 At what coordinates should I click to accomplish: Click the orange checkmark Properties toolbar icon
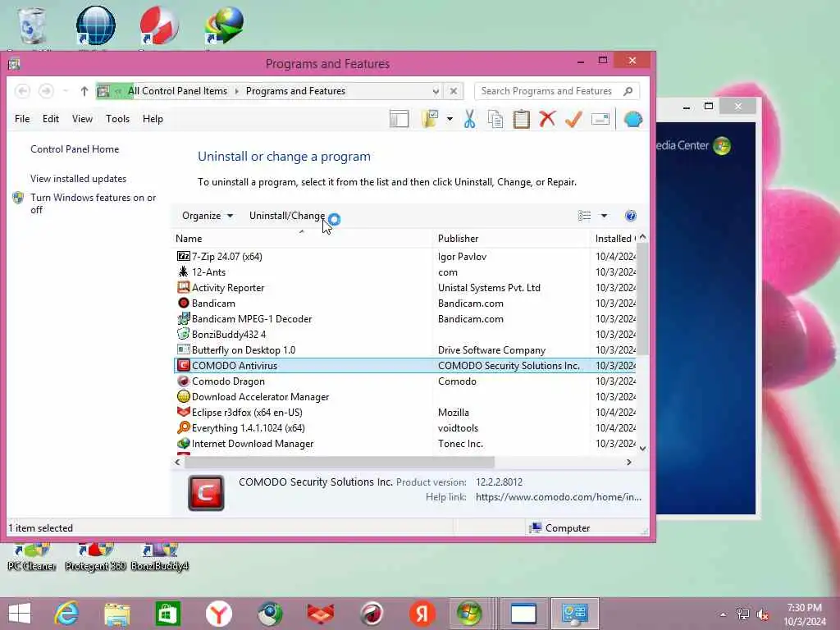click(x=573, y=119)
